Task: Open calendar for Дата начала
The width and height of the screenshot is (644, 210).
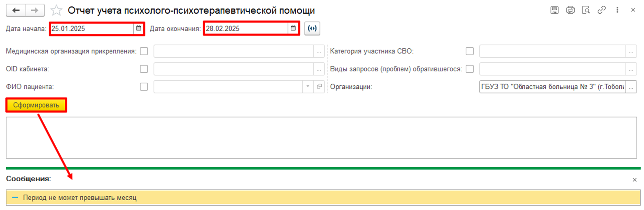Action: click(138, 28)
